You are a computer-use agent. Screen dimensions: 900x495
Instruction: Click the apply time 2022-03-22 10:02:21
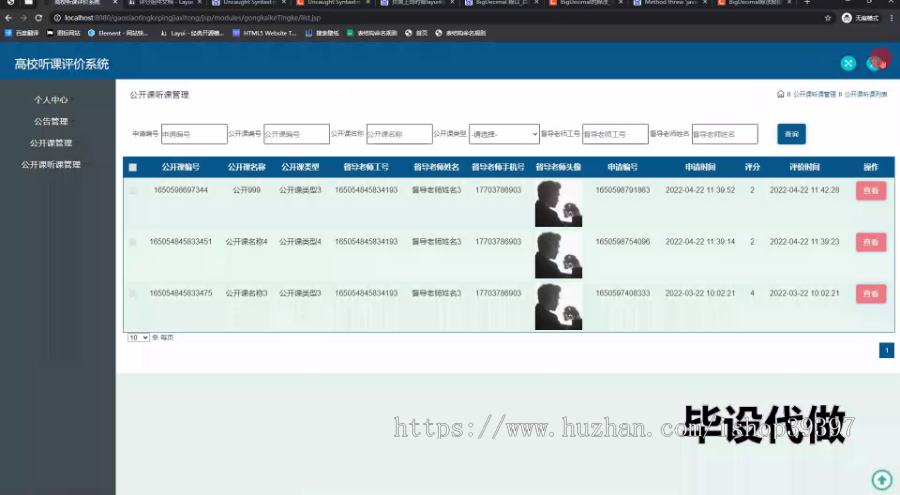[700, 293]
